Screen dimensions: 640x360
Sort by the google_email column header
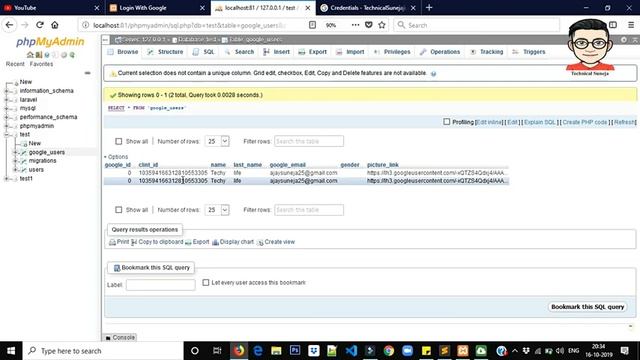coord(287,165)
